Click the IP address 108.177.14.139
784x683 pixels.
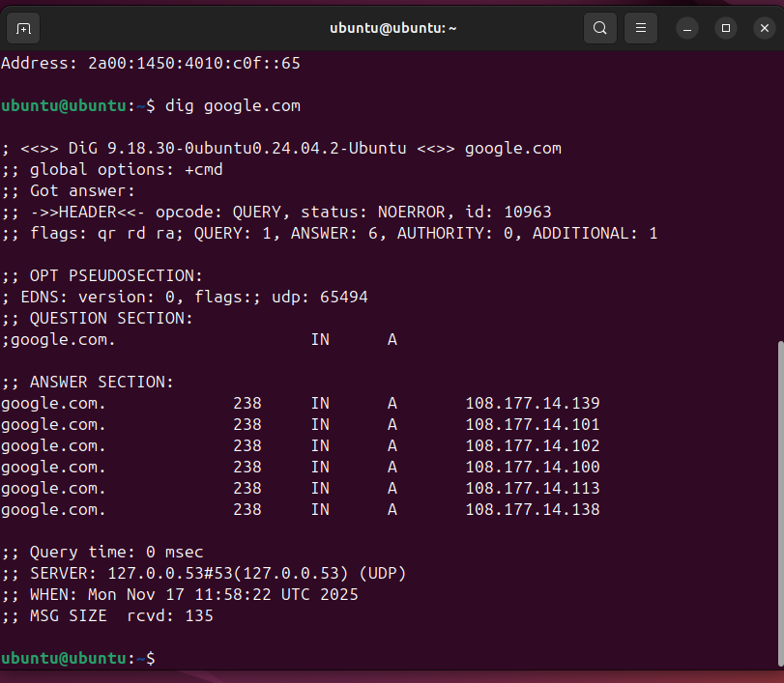click(x=532, y=403)
